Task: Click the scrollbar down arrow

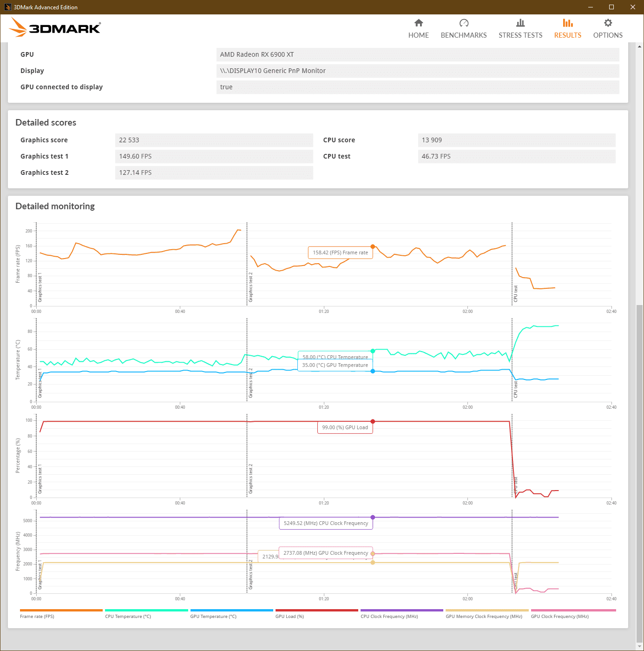Action: (640, 646)
